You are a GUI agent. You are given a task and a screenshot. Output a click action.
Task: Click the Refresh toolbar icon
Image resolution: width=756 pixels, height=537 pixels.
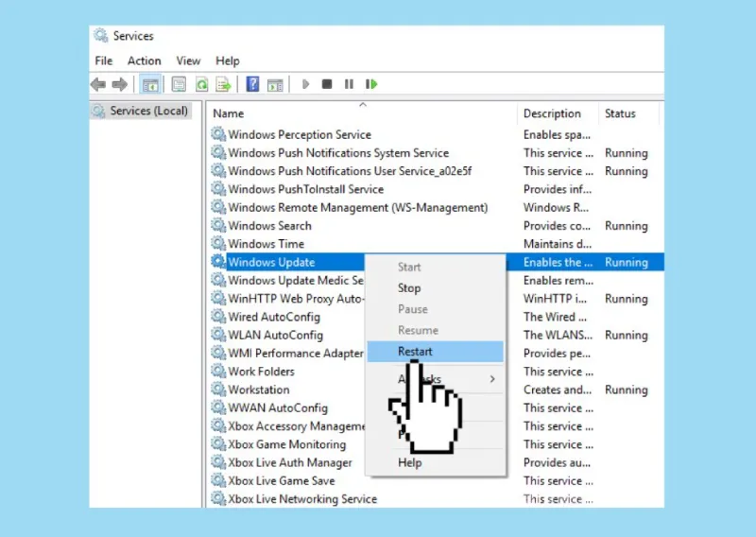click(x=201, y=84)
